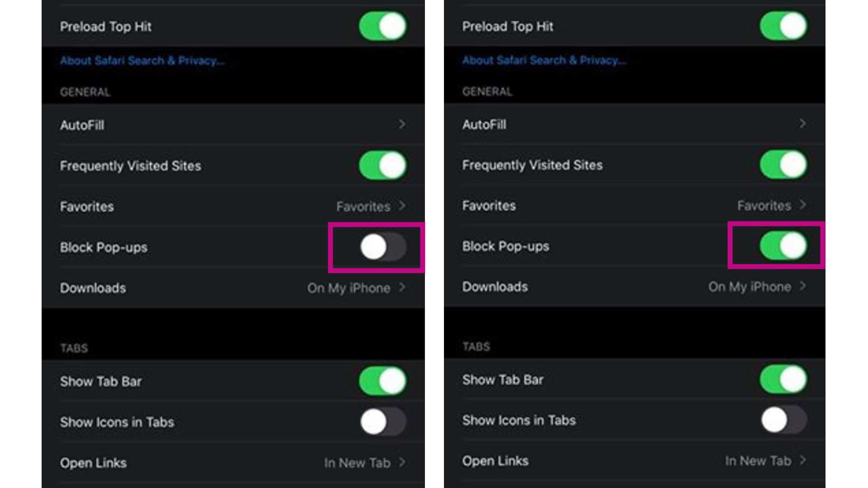Screen dimensions: 868x488
Task: Open About Safari Search & Privacy left
Action: 141,60
